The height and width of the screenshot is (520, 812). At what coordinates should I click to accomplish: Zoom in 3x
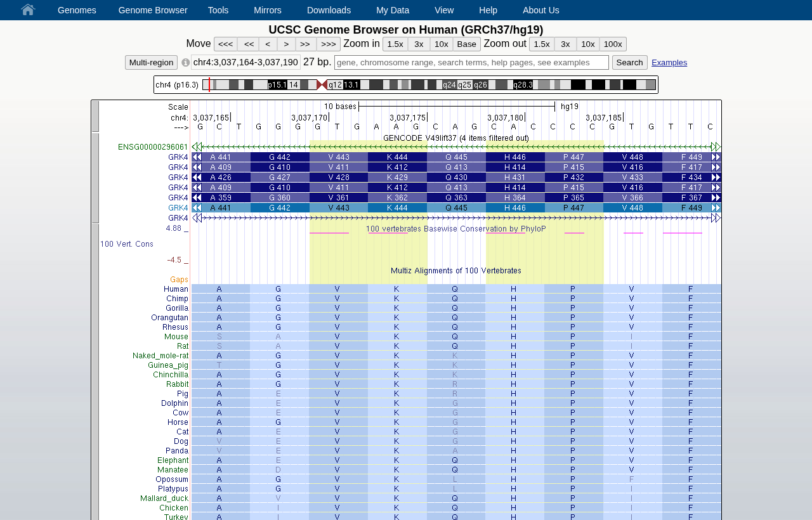[x=419, y=44]
